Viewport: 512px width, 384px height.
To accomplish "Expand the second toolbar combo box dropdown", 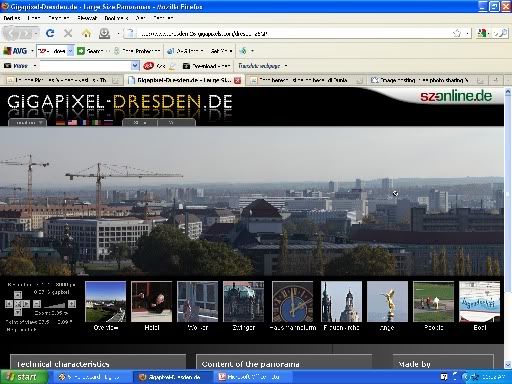I will 135,66.
